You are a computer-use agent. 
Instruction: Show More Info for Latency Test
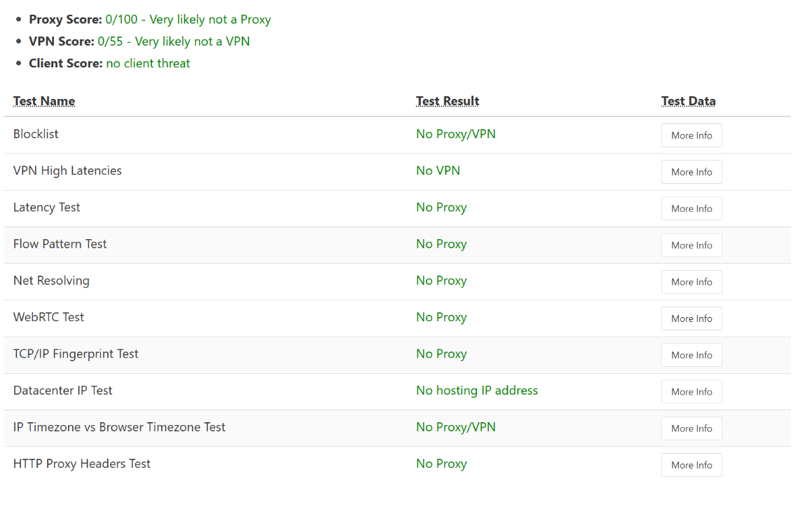click(691, 208)
